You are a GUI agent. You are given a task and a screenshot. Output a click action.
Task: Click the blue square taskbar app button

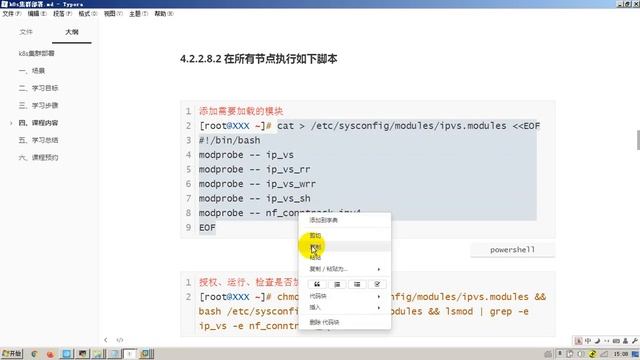[x=67, y=354]
